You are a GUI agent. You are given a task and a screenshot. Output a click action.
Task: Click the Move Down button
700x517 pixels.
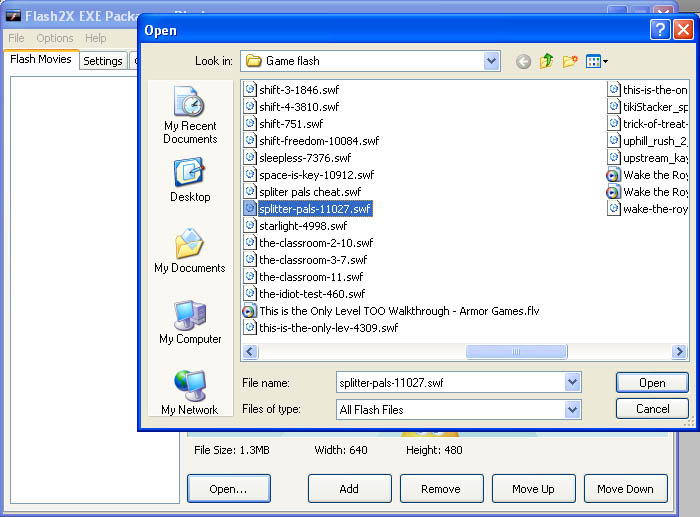[x=625, y=488]
